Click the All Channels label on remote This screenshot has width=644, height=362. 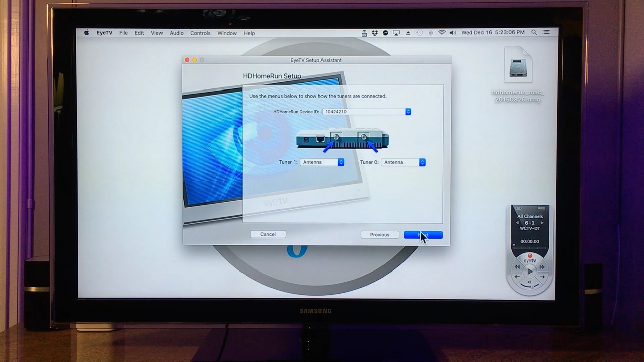point(530,216)
